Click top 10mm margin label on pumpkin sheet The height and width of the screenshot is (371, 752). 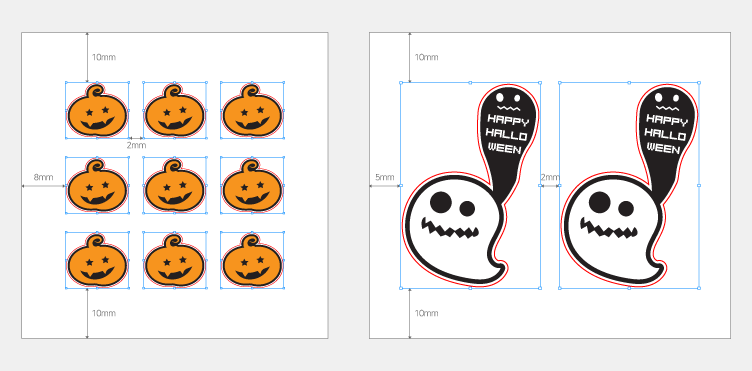coord(104,57)
